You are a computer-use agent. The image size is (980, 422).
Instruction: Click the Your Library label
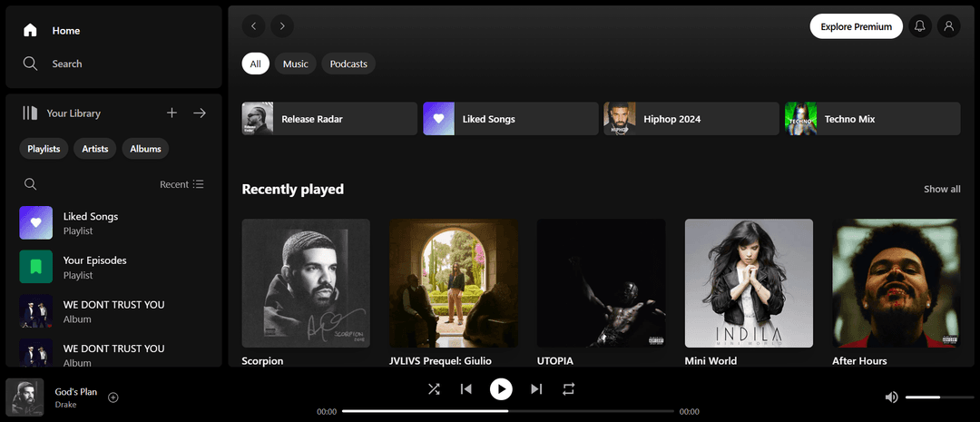point(73,113)
